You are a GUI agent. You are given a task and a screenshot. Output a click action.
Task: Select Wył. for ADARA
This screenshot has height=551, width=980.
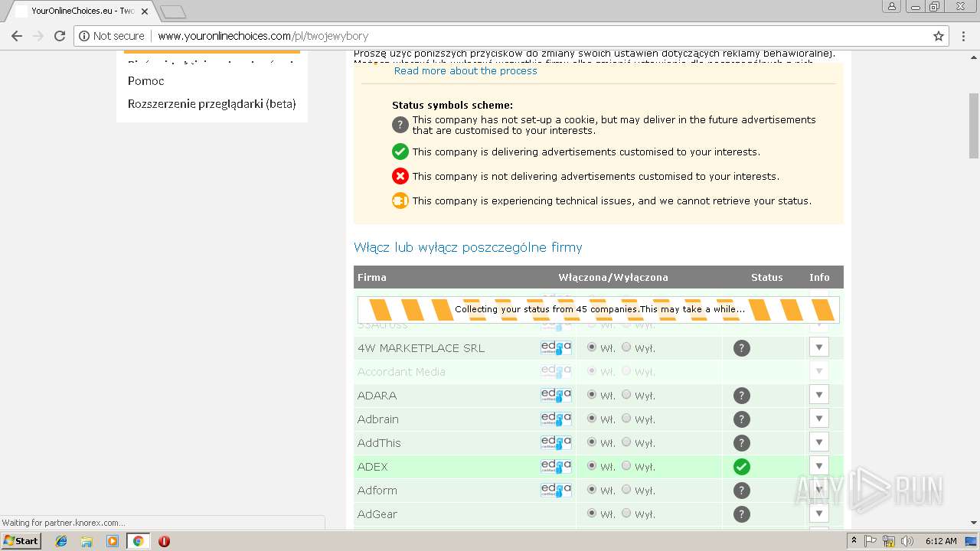tap(626, 395)
